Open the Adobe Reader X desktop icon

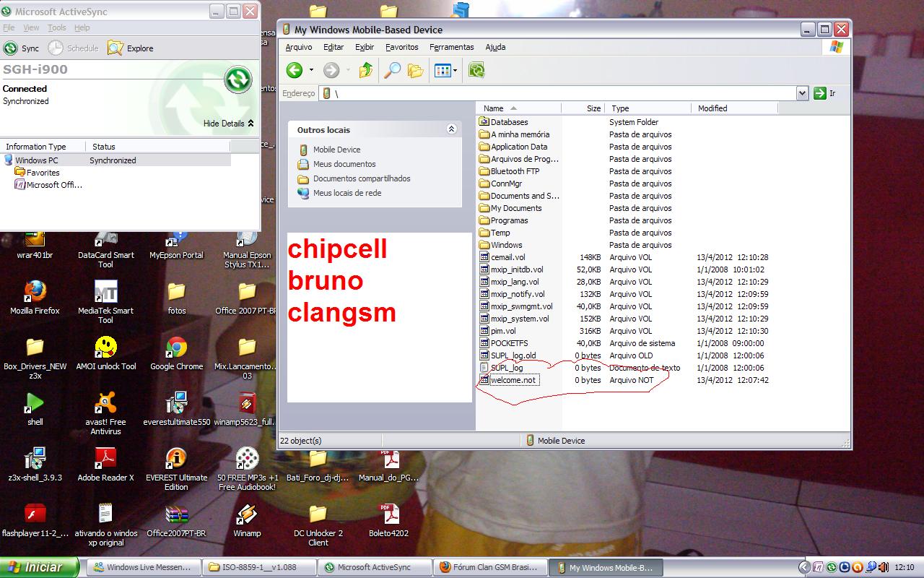coord(105,465)
